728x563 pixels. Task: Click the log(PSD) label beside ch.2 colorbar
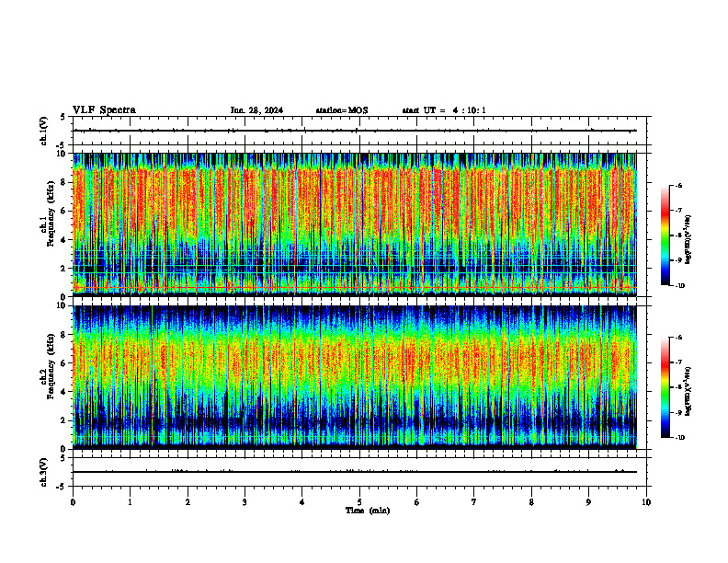click(x=688, y=391)
